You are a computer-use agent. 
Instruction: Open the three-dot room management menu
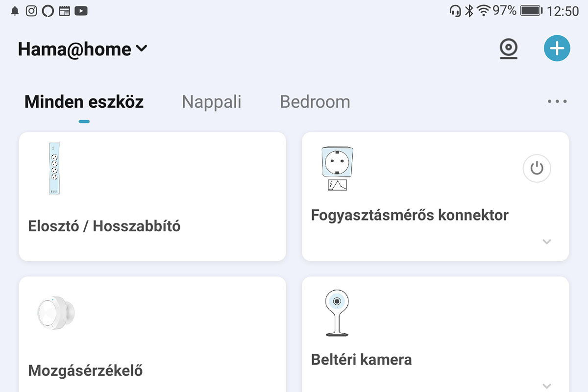pyautogui.click(x=557, y=102)
